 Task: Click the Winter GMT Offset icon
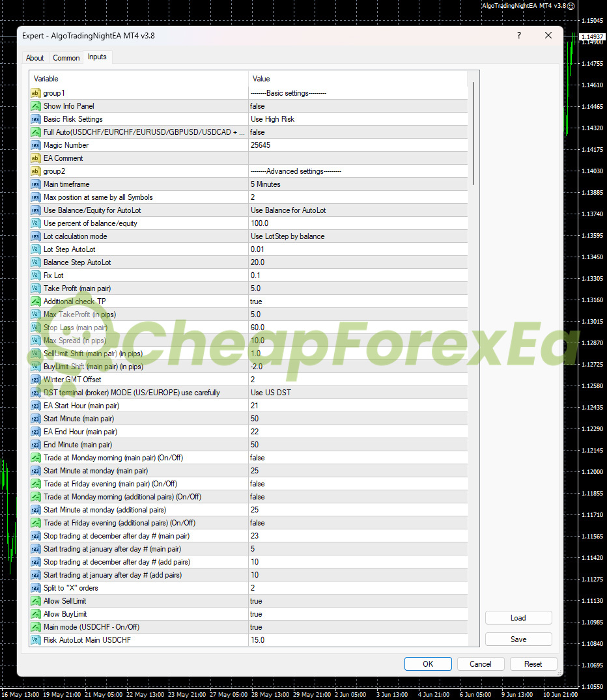(x=36, y=380)
